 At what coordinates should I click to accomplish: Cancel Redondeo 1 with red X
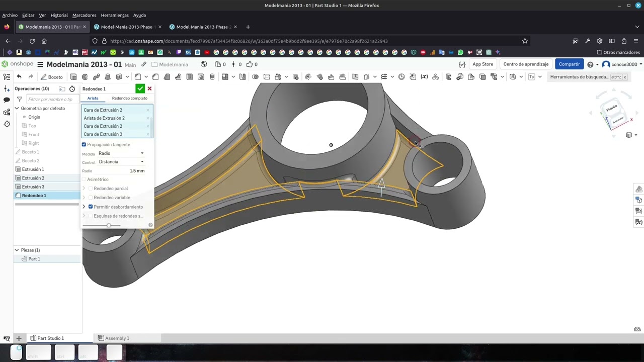149,88
